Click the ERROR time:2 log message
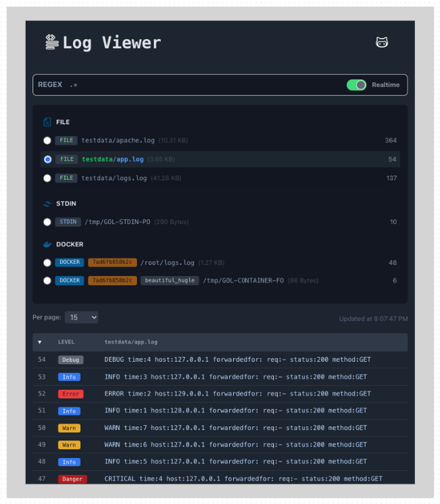440x504 pixels. (238, 394)
